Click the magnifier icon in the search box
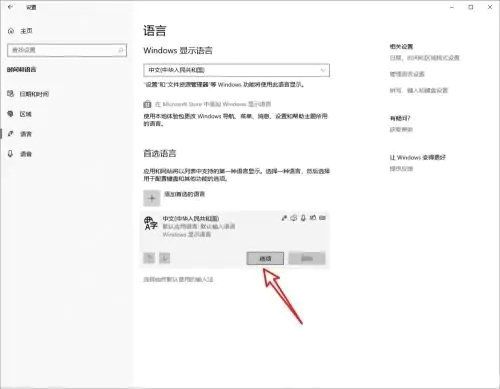The image size is (500, 389). click(121, 50)
